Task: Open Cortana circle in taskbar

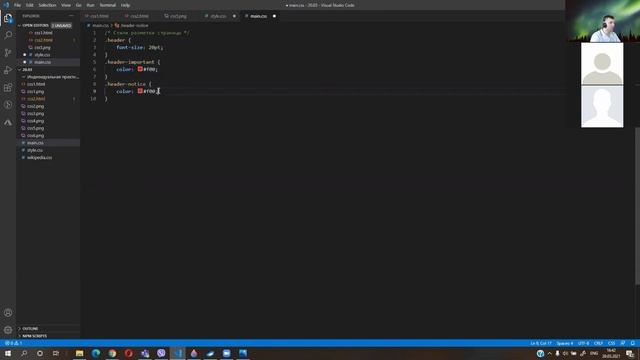Action: (40, 353)
